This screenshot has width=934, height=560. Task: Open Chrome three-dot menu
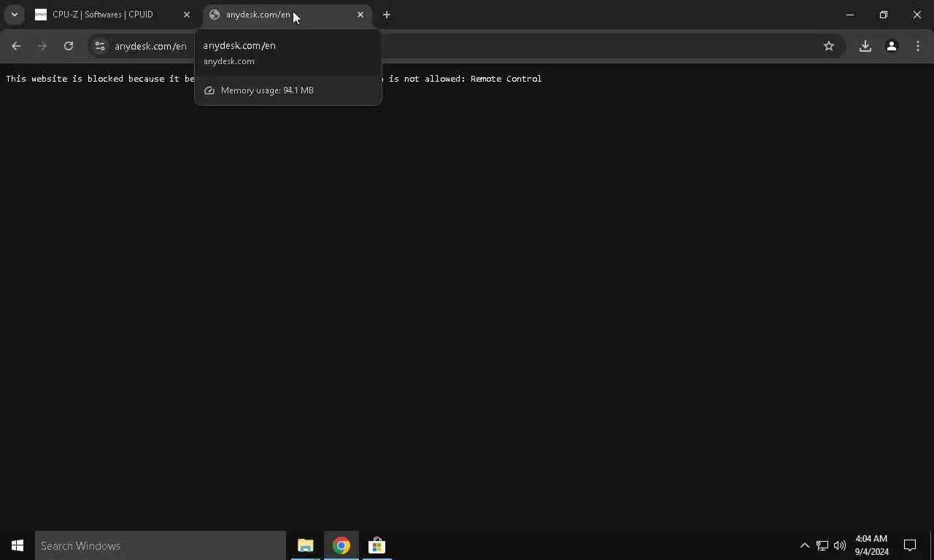click(x=918, y=46)
